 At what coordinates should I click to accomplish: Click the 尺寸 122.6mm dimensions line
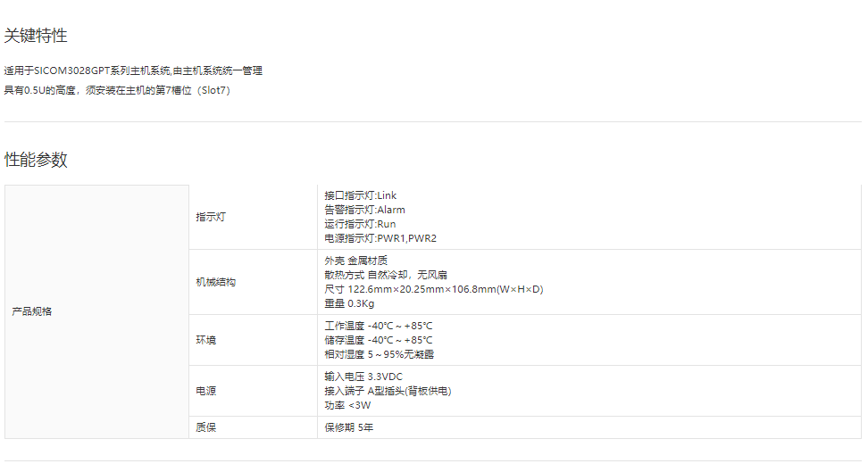coord(433,289)
